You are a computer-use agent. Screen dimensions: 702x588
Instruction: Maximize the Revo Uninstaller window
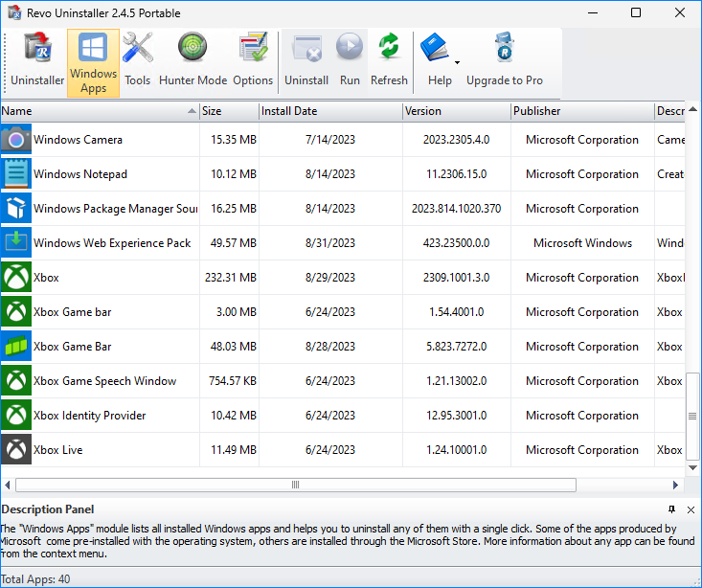click(636, 12)
